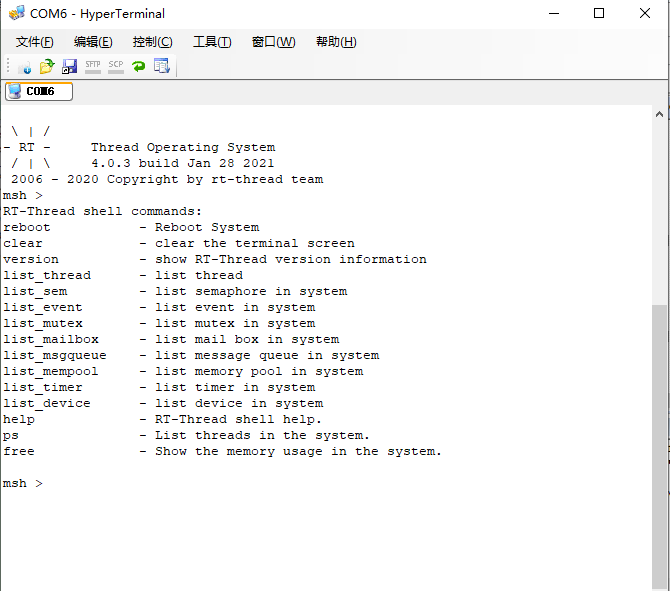670x591 pixels.
Task: Click 'Thread Operating System' banner text
Action: pyautogui.click(x=183, y=147)
